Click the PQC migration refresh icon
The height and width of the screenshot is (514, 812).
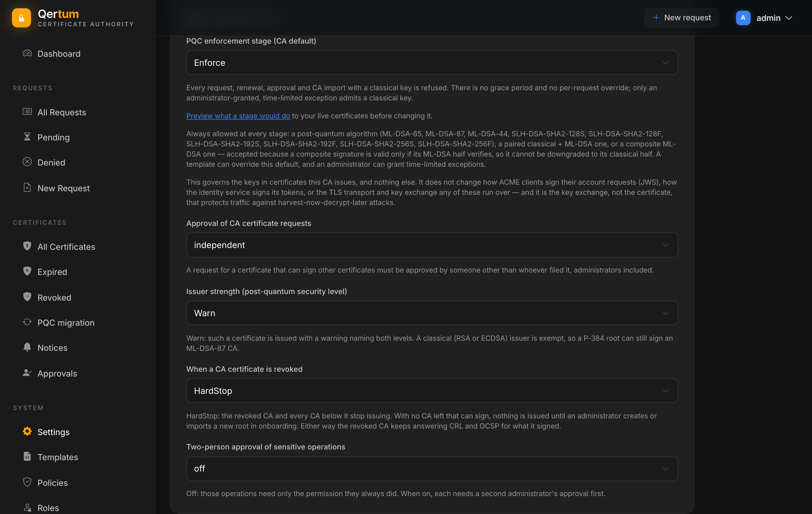(27, 322)
